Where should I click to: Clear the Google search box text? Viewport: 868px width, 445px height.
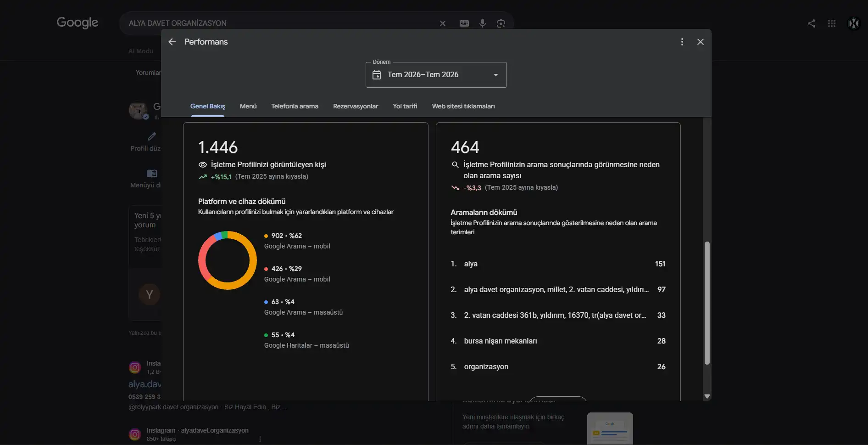pos(443,23)
